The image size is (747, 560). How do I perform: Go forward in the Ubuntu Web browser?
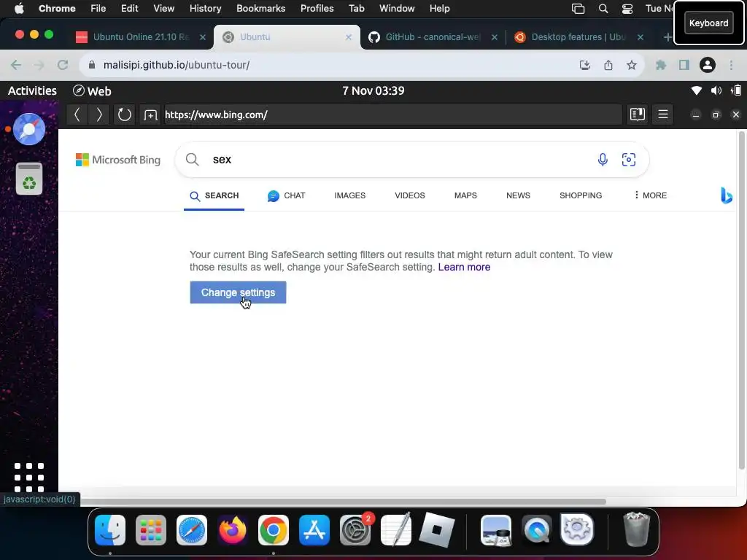[99, 114]
